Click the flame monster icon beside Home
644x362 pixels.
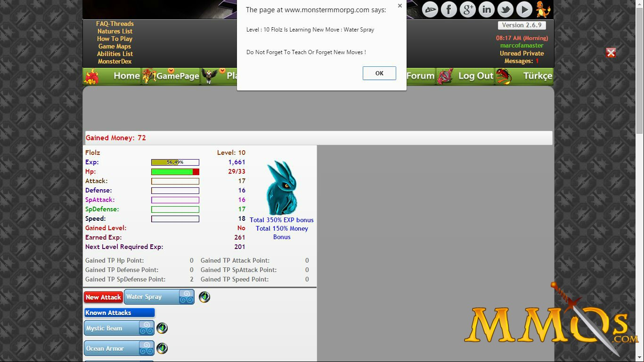pos(91,76)
